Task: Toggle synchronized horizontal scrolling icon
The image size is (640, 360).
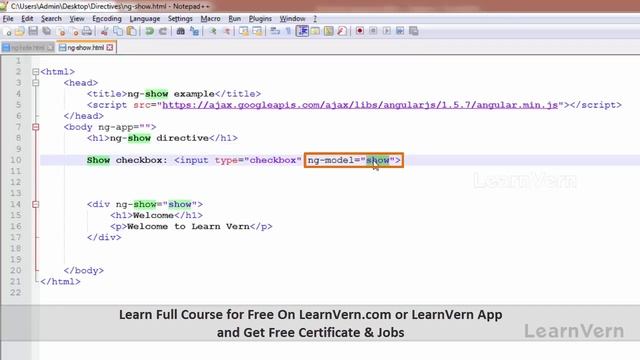Action: coord(257,31)
